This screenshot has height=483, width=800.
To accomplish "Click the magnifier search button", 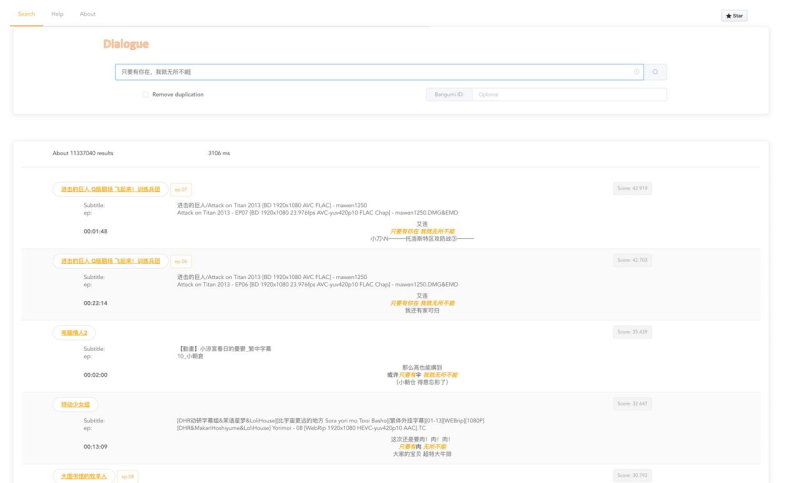I will coord(655,72).
